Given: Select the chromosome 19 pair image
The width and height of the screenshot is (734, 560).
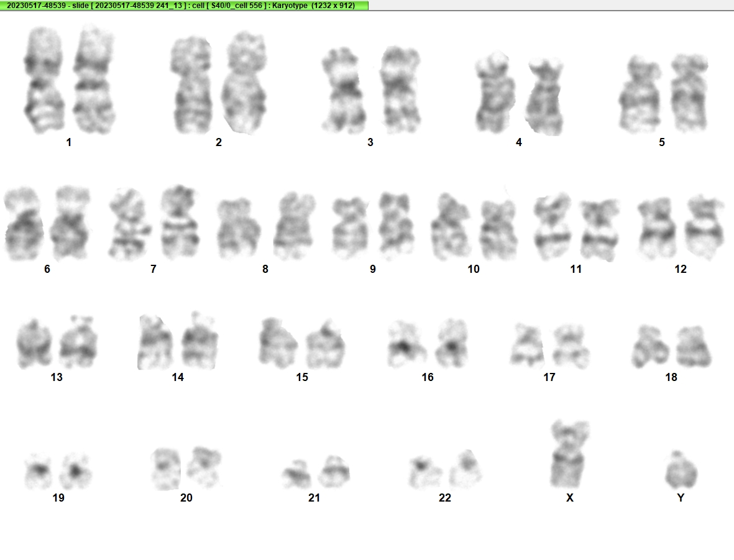Looking at the screenshot, I should pyautogui.click(x=58, y=471).
